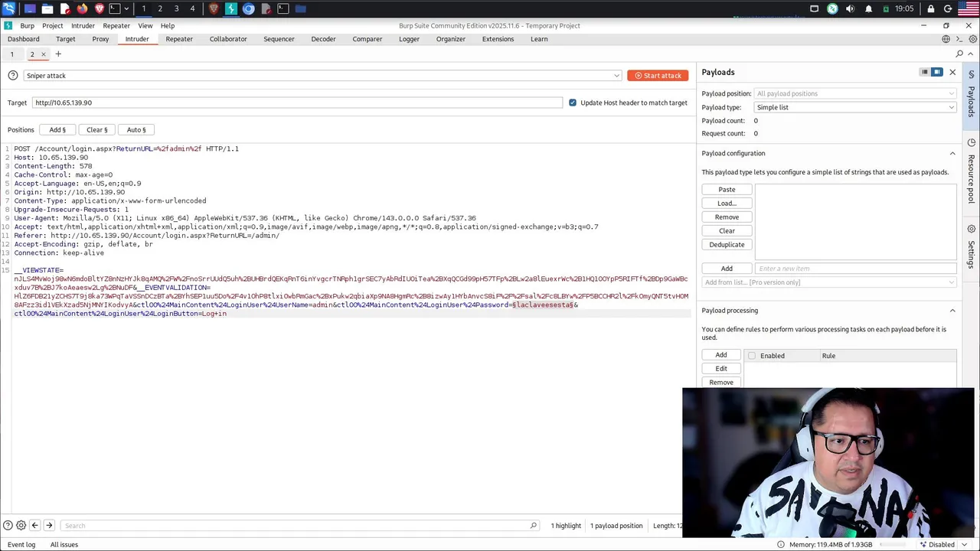Click Start attack button
Image resolution: width=980 pixels, height=551 pixels.
pyautogui.click(x=658, y=75)
